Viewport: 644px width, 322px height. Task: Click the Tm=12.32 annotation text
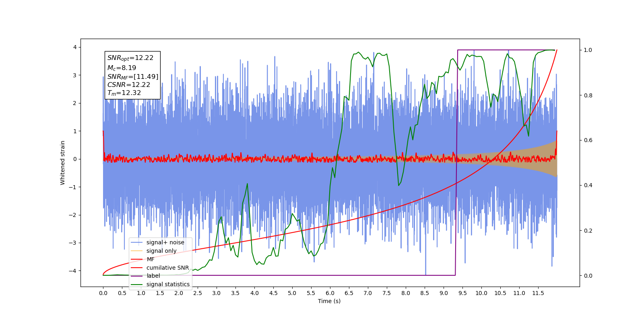124,93
